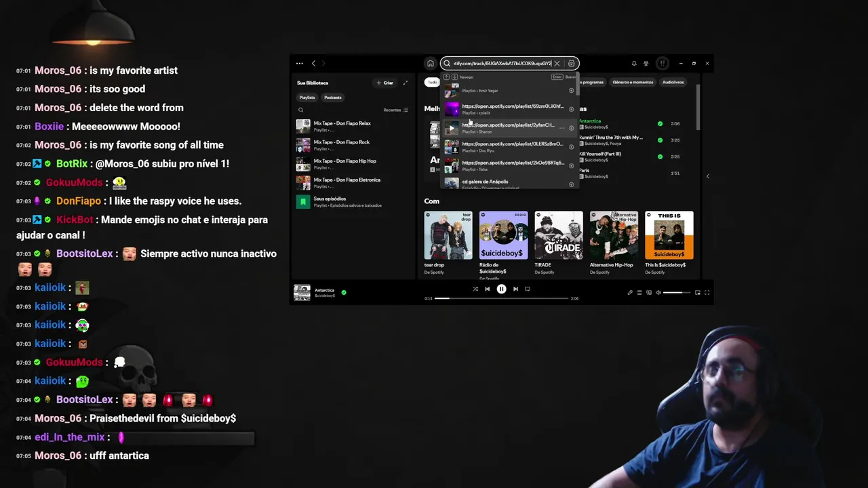Image resolution: width=868 pixels, height=488 pixels.
Task: Search within Sua Biblioteca magnifier icon
Action: coord(300,110)
